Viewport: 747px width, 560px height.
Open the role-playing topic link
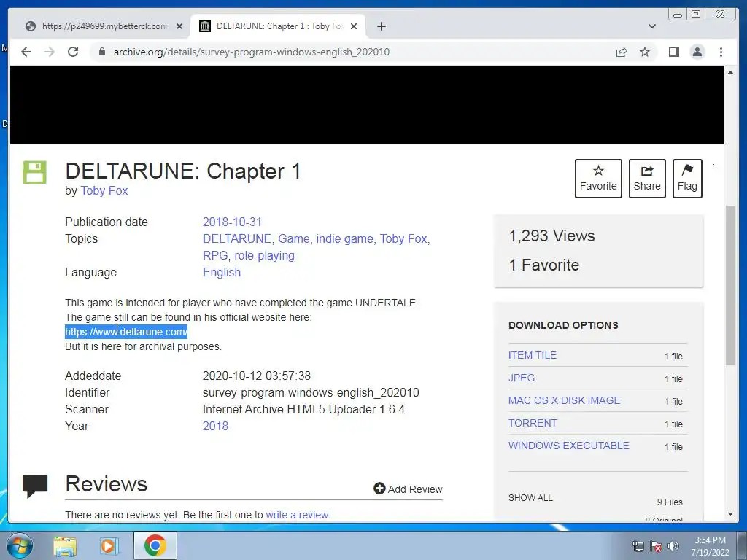coord(264,255)
